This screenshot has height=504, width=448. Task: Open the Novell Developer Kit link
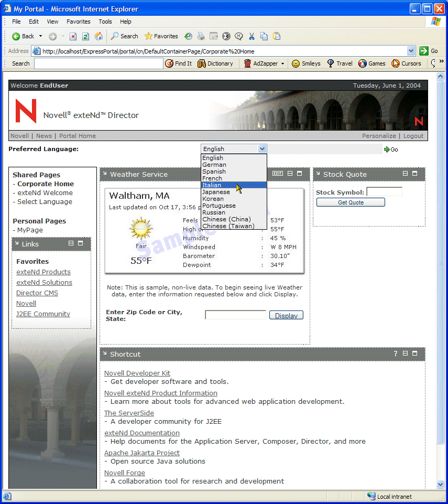(137, 373)
